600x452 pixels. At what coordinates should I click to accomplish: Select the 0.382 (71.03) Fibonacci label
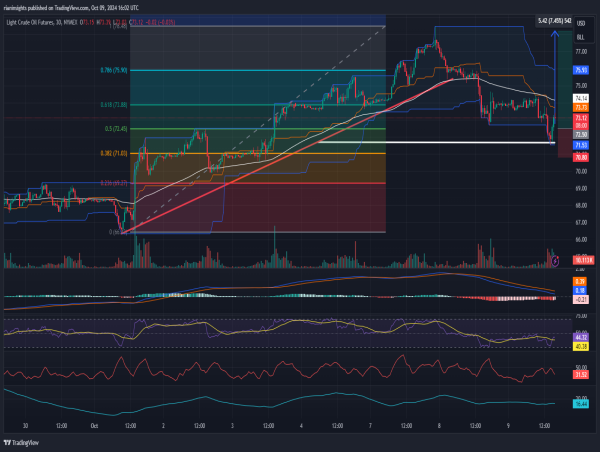[114, 153]
